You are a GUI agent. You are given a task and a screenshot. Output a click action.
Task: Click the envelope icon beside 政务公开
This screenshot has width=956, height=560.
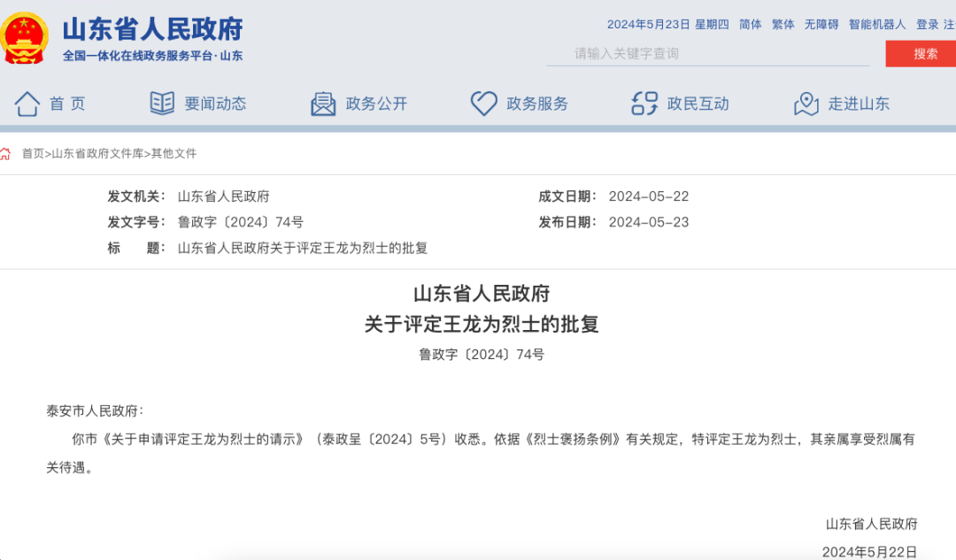click(323, 104)
